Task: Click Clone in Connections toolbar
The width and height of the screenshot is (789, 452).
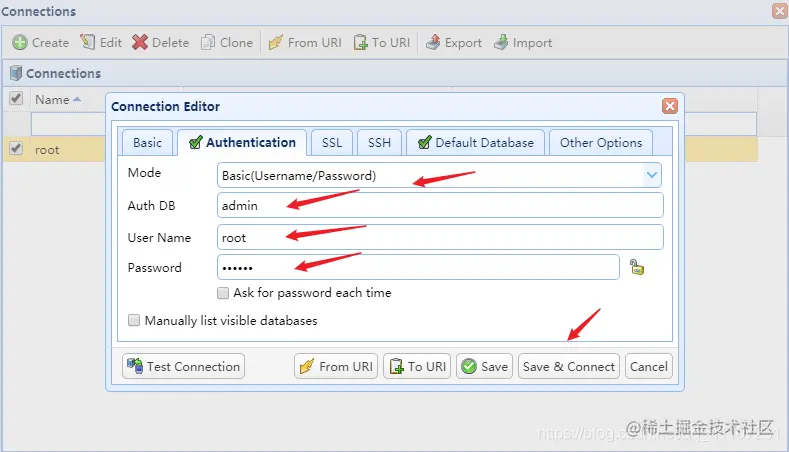Action: click(x=227, y=43)
